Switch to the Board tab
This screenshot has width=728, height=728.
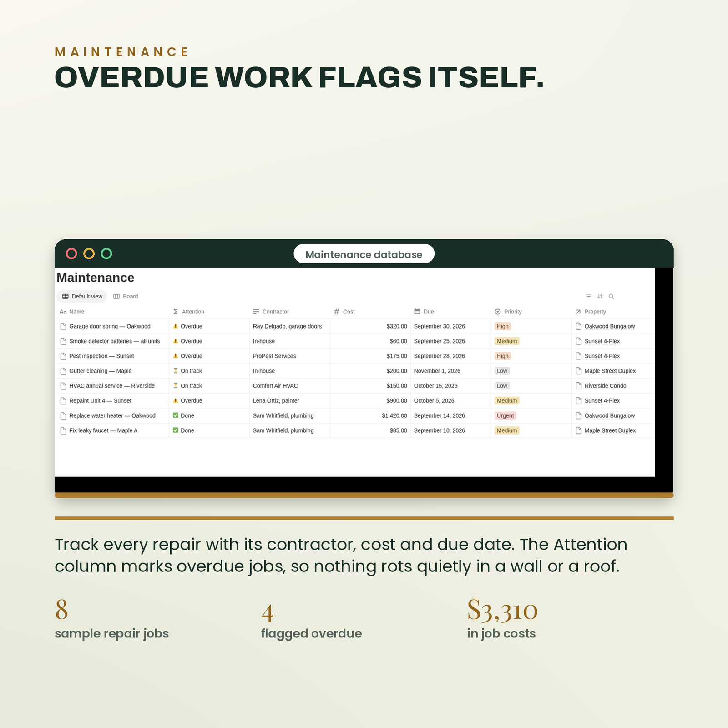126,297
